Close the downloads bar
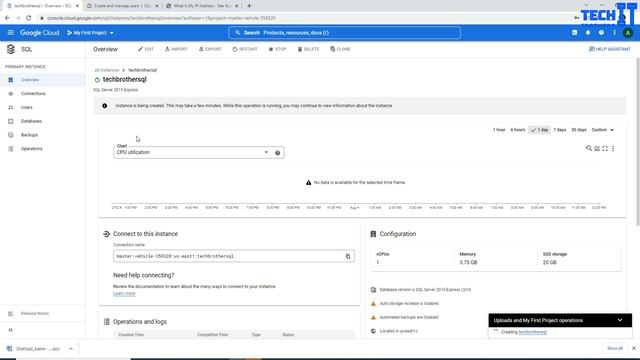This screenshot has height=360, width=640. tap(634, 349)
